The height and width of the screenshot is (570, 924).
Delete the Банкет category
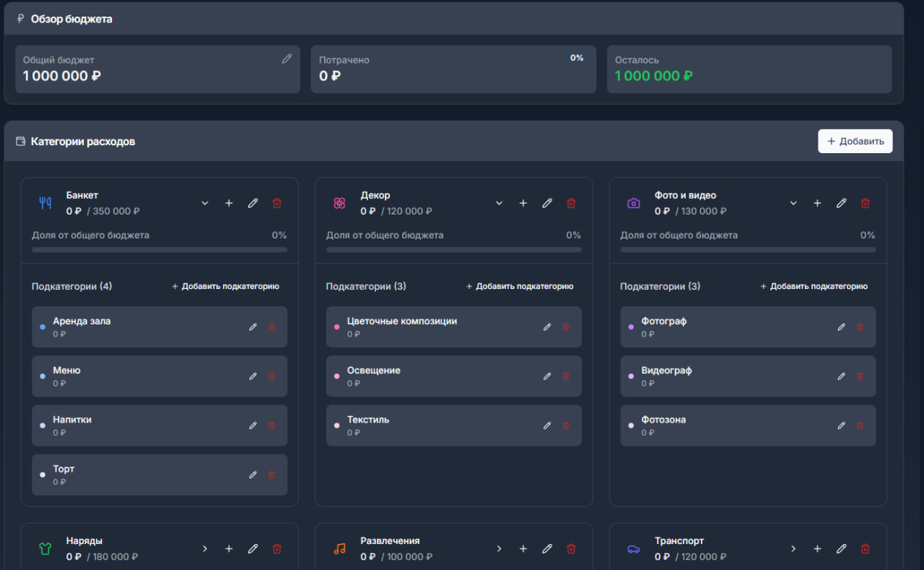[x=276, y=203]
